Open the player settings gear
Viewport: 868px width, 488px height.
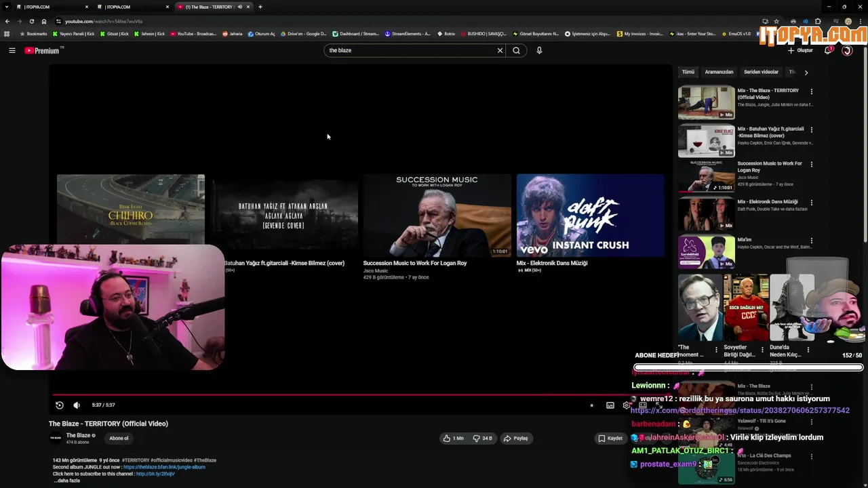click(x=626, y=405)
